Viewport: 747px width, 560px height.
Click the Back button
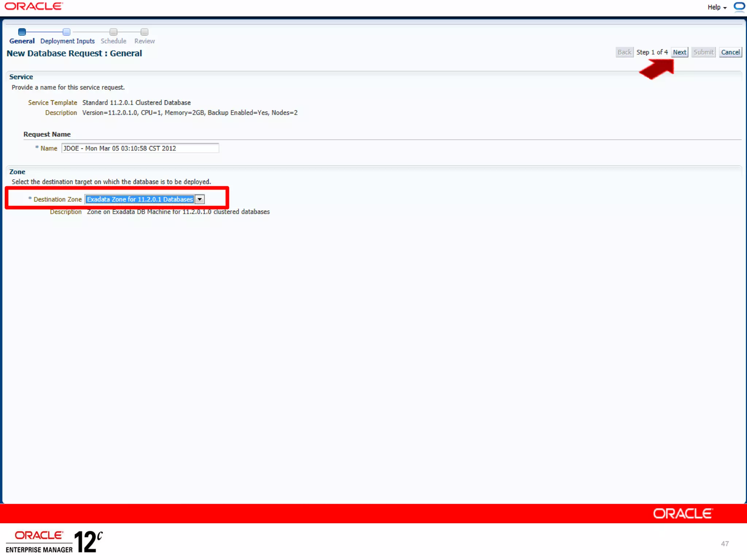coord(624,52)
